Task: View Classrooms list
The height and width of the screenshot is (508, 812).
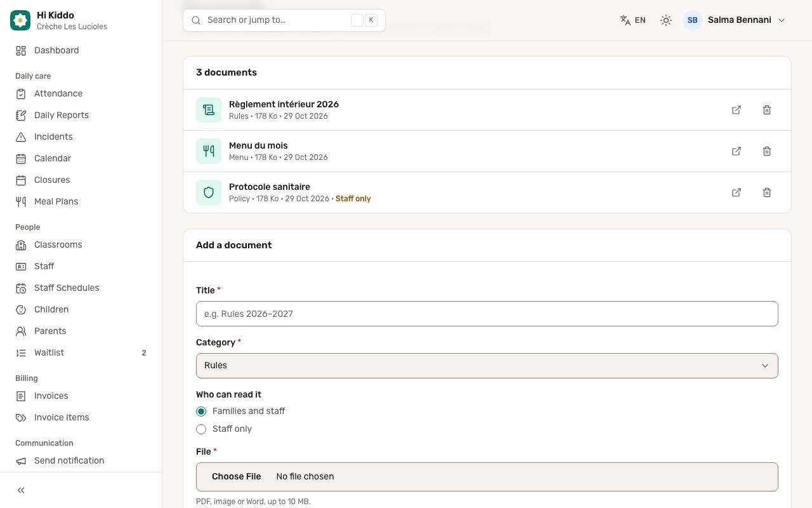Action: (x=81, y=244)
